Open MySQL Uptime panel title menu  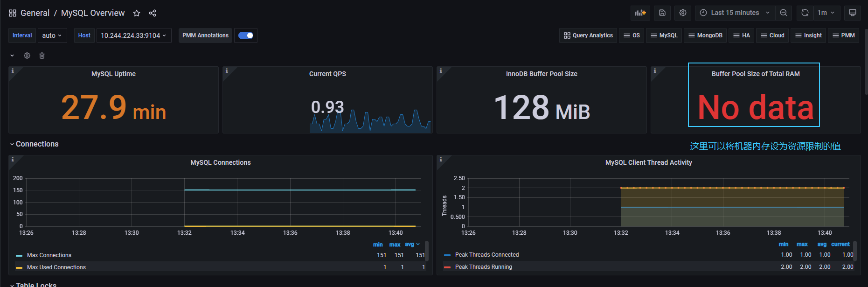(113, 74)
